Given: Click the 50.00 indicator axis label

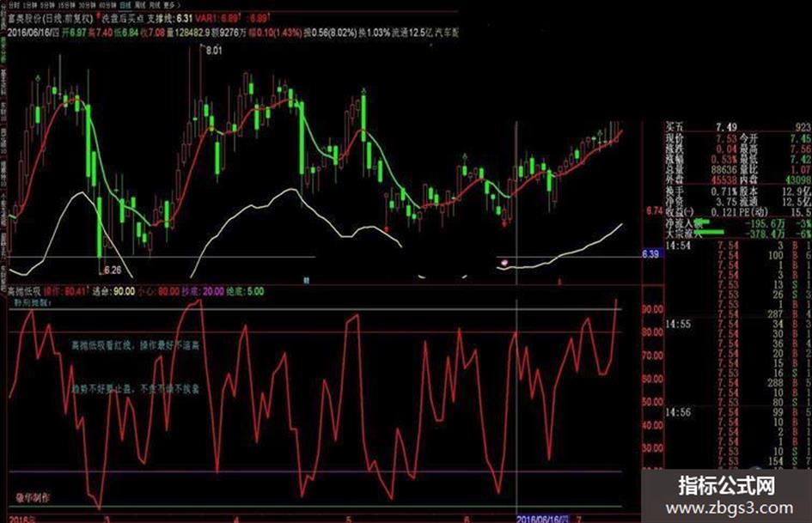Looking at the screenshot, I should click(x=652, y=402).
